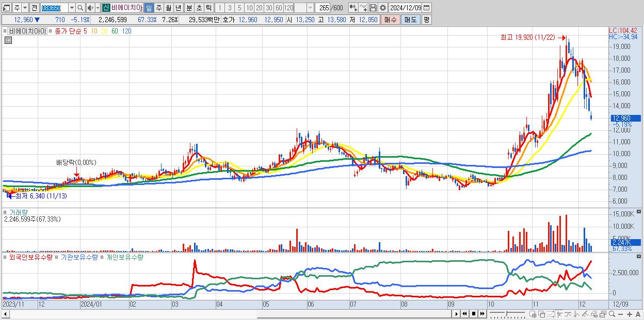Choose the 30 interval button
644x320 pixels.
[269, 8]
